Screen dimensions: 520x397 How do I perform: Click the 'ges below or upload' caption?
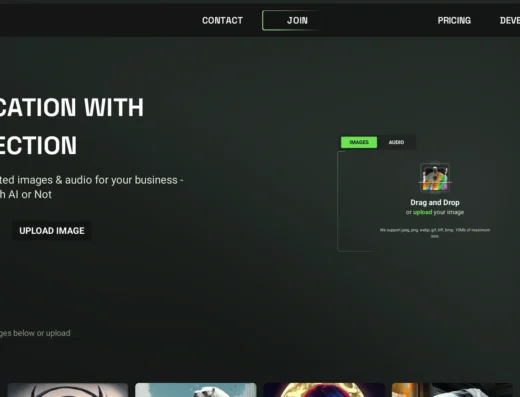tap(35, 333)
